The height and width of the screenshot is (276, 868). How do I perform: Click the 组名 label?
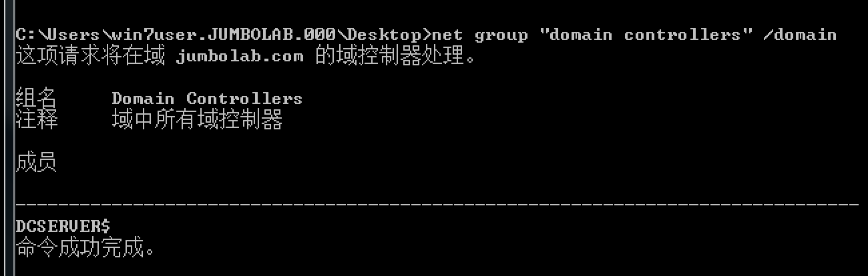[36, 99]
